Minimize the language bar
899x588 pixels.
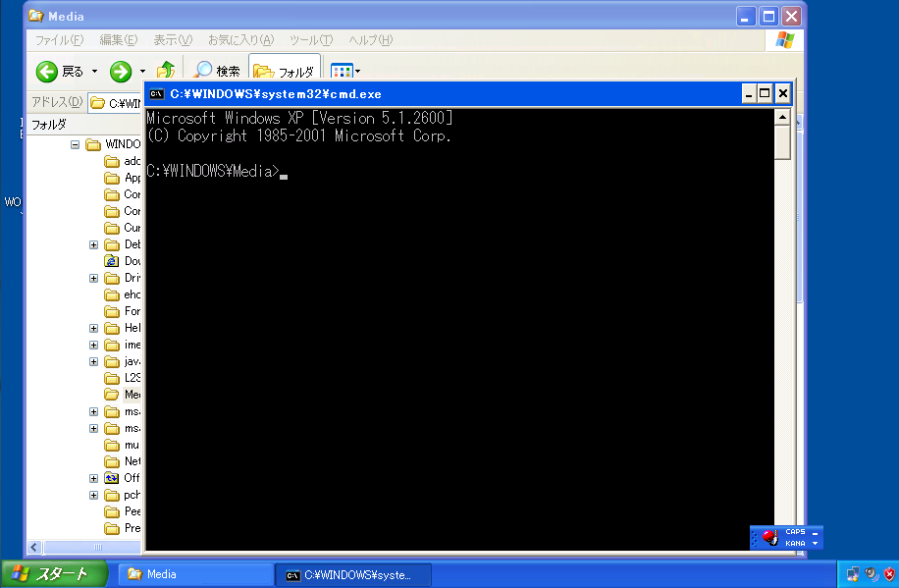click(816, 532)
